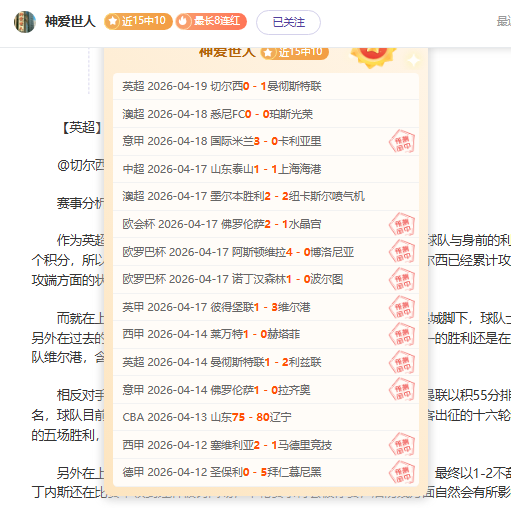Select the 莱万特 1-0 赫塔菲 row

(x=266, y=334)
